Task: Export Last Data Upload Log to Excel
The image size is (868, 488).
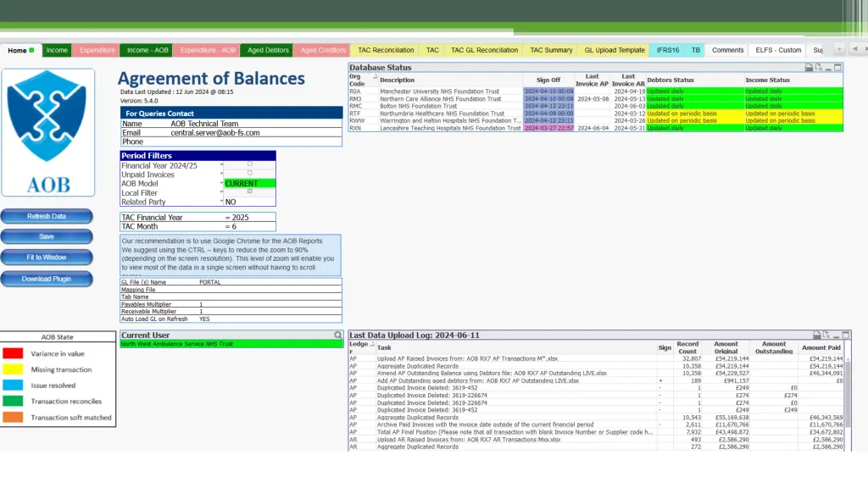Action: (x=826, y=335)
